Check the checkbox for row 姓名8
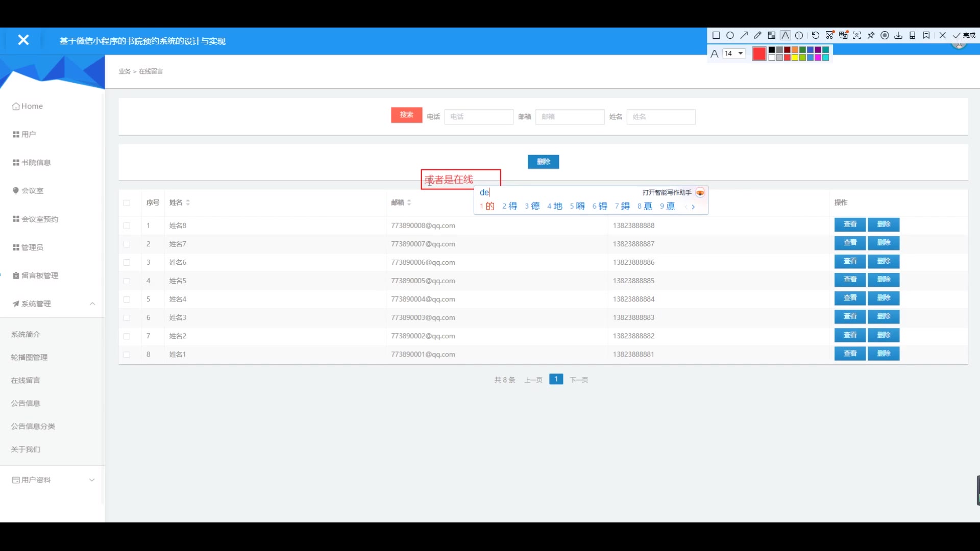The height and width of the screenshot is (551, 980). pos(127,226)
